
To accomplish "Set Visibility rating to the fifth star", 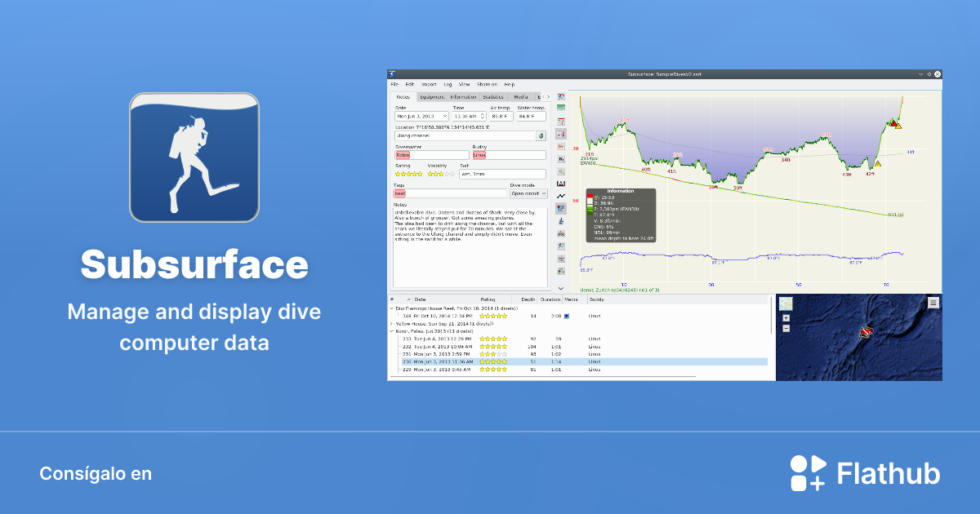I will (x=453, y=173).
